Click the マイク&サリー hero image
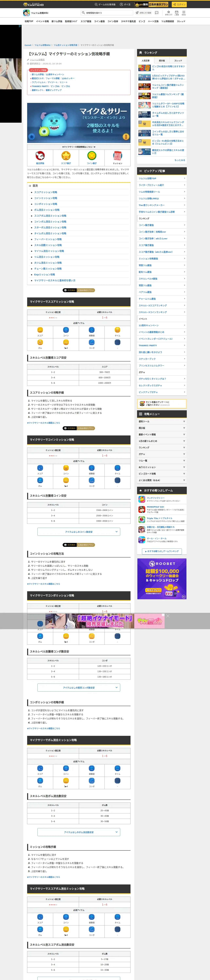The height and width of the screenshot is (980, 210). [79, 123]
